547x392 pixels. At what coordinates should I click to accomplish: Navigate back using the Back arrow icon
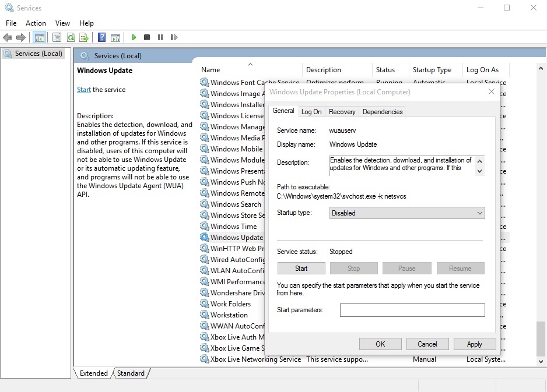tap(8, 37)
